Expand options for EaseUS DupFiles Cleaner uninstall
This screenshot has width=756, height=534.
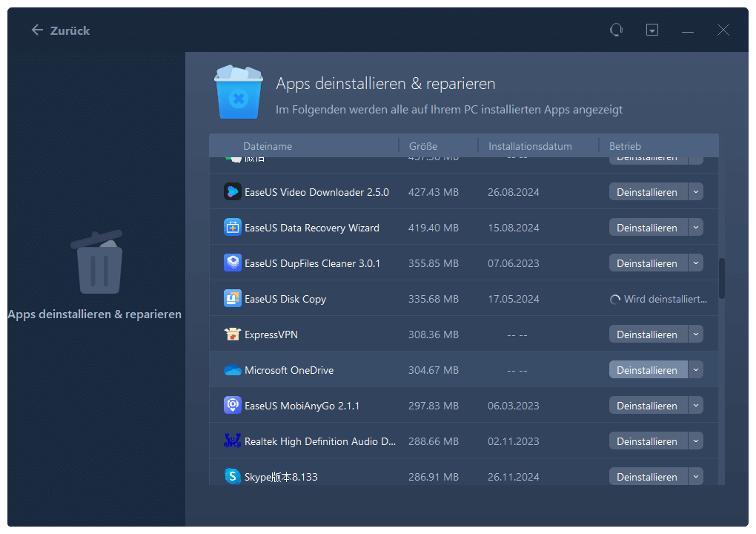coord(696,263)
